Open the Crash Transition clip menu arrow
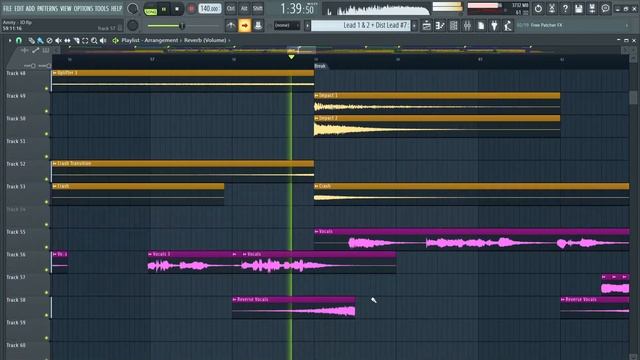The width and height of the screenshot is (640, 360). 55,164
